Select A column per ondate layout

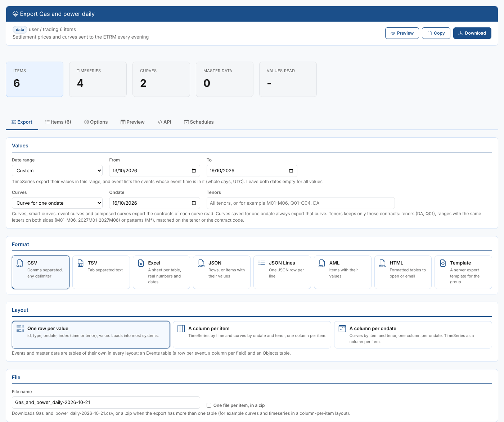point(413,335)
